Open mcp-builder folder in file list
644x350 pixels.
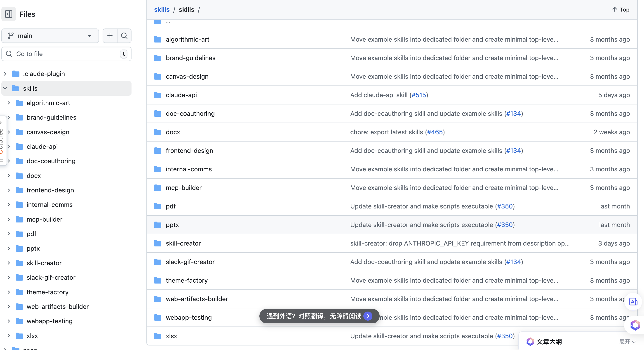pos(183,188)
